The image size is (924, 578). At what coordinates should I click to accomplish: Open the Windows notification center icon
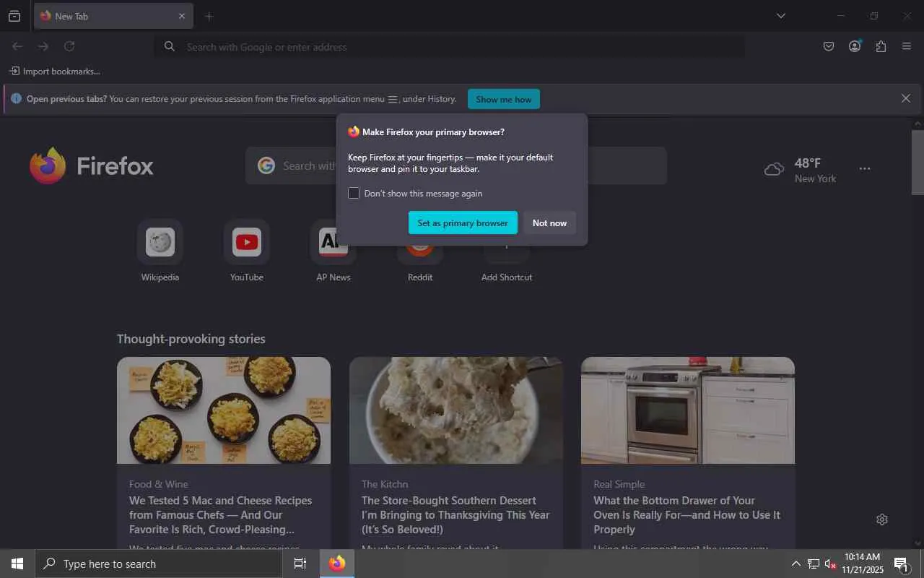pos(901,564)
